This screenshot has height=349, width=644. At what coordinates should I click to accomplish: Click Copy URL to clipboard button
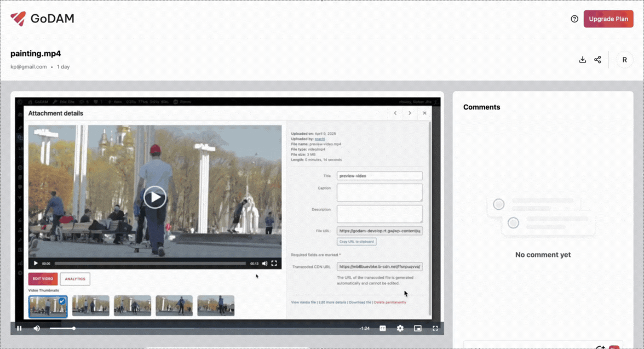[357, 242]
